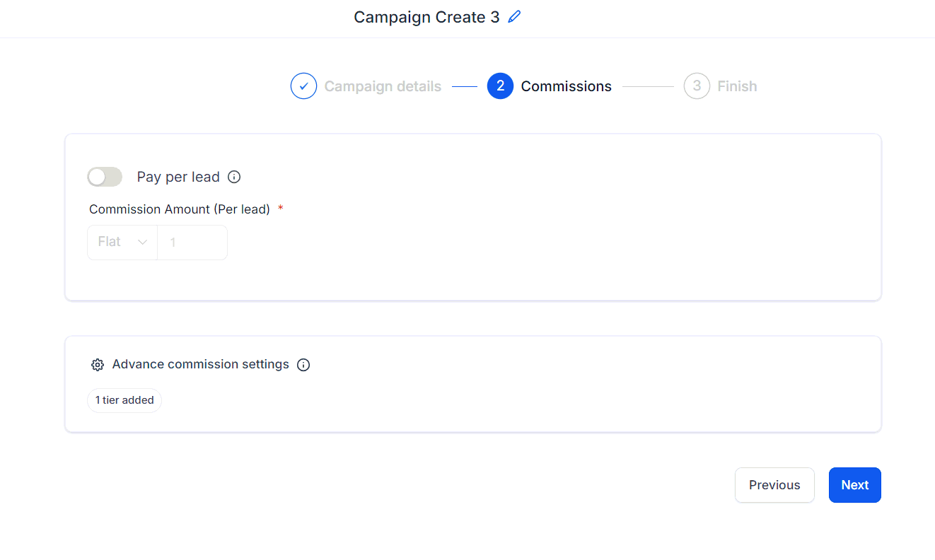Click the Pay per lead label

pos(178,177)
